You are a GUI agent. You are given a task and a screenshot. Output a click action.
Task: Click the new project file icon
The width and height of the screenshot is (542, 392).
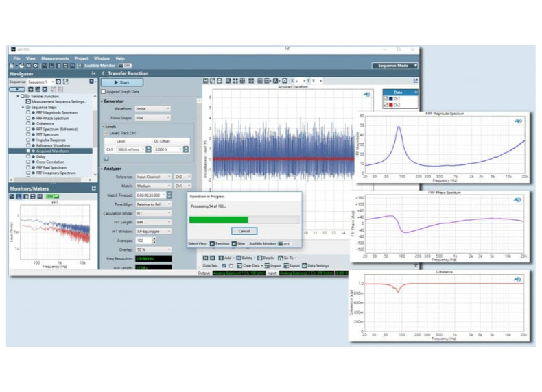(12, 66)
